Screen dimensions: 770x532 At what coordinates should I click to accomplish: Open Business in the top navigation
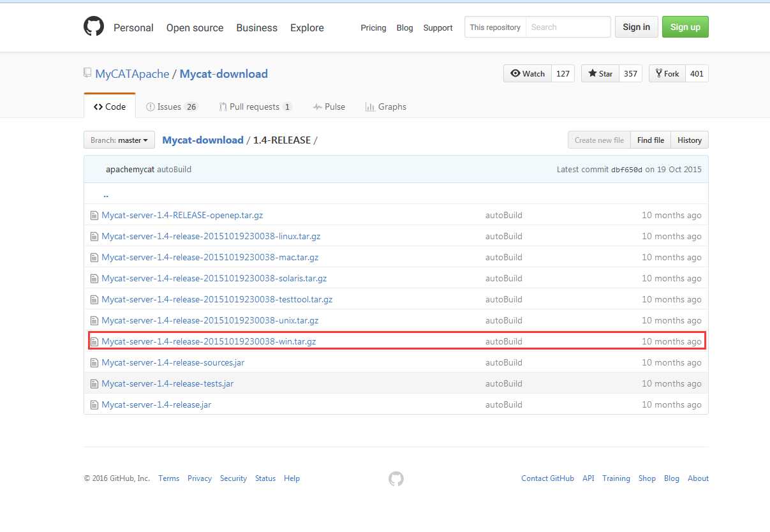(x=256, y=27)
